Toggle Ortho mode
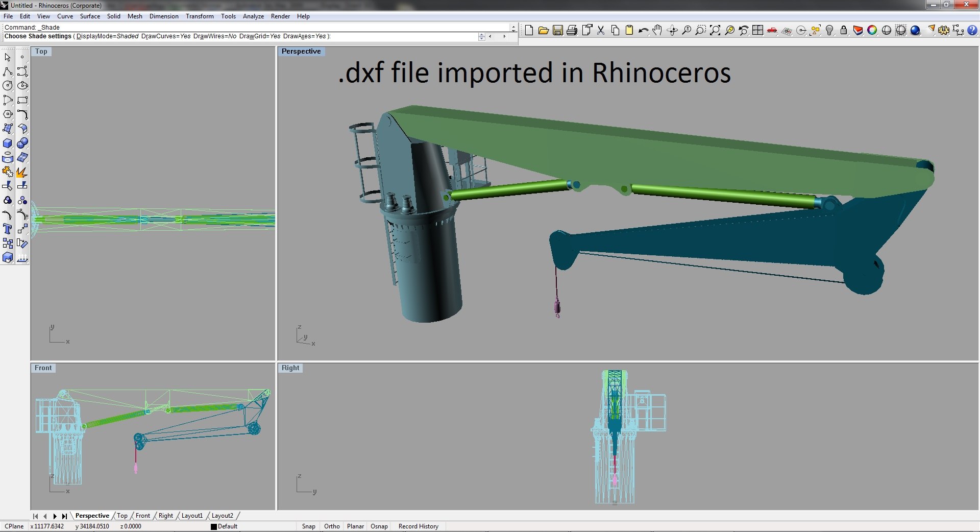This screenshot has width=980, height=532. pyautogui.click(x=332, y=526)
